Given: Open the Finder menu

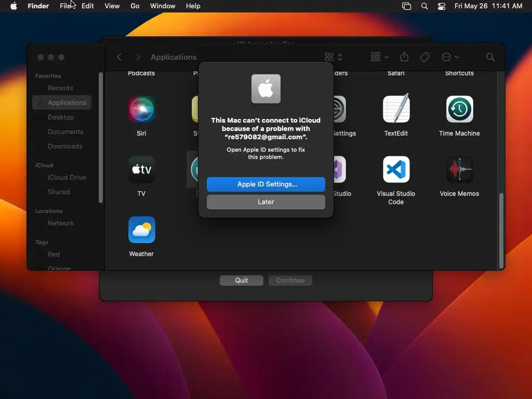Looking at the screenshot, I should point(38,6).
